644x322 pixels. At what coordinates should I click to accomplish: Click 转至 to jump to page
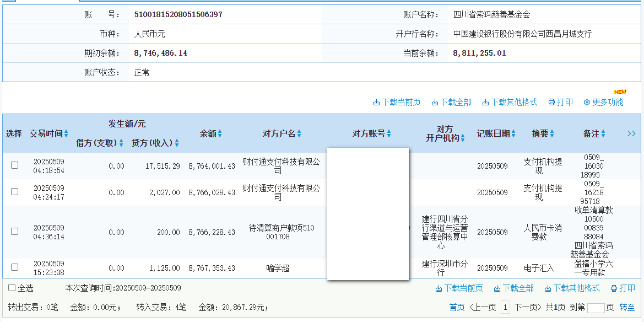pyautogui.click(x=627, y=307)
